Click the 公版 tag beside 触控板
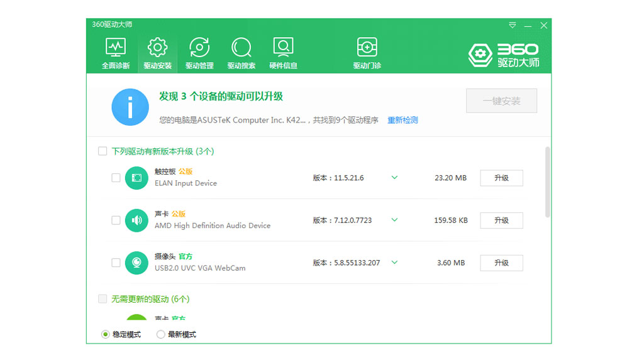The image size is (644, 358). pyautogui.click(x=186, y=171)
